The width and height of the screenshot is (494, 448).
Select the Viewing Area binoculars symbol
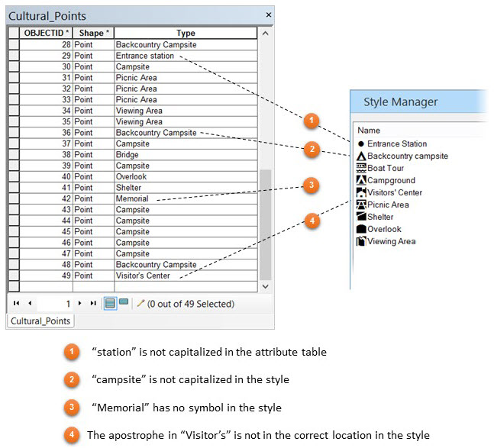coord(361,241)
